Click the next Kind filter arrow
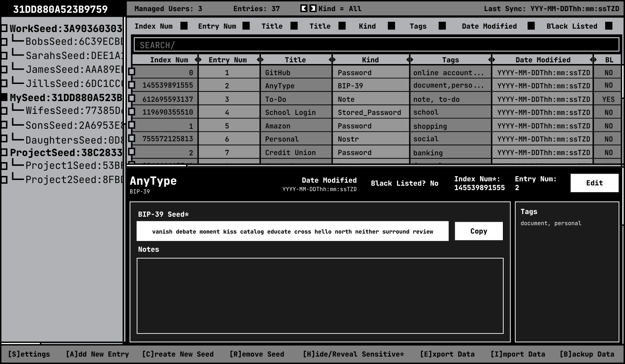625x364 pixels. (x=313, y=8)
